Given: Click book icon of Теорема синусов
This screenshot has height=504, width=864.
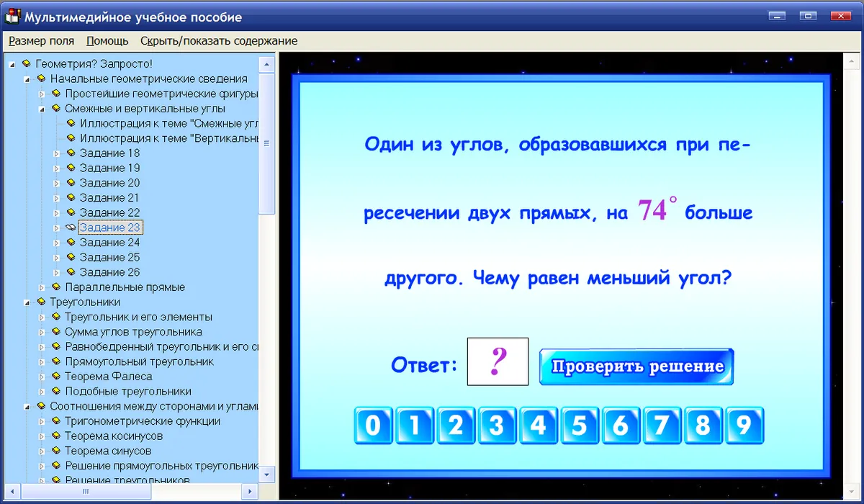Looking at the screenshot, I should coord(56,451).
